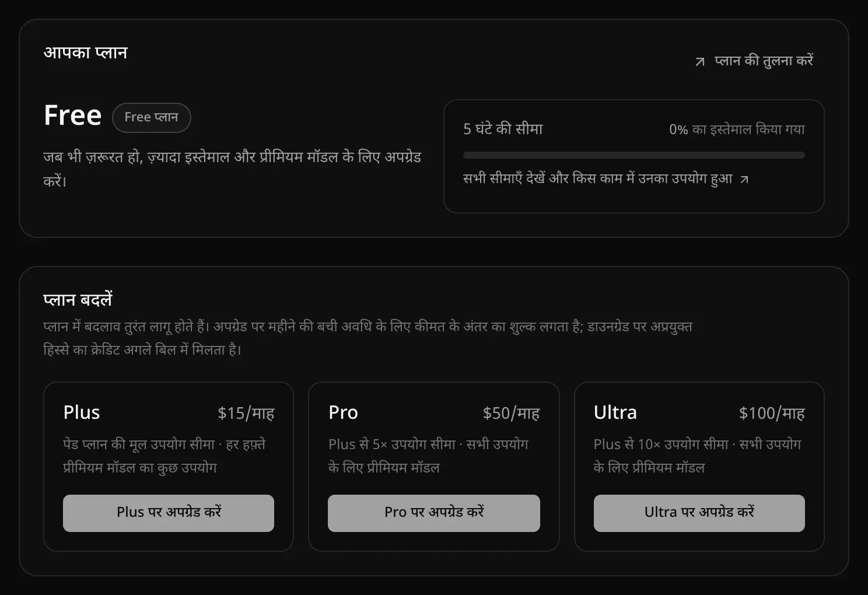Screen dimensions: 868x595
Task: Click the Free प्लान badge
Action: click(152, 117)
